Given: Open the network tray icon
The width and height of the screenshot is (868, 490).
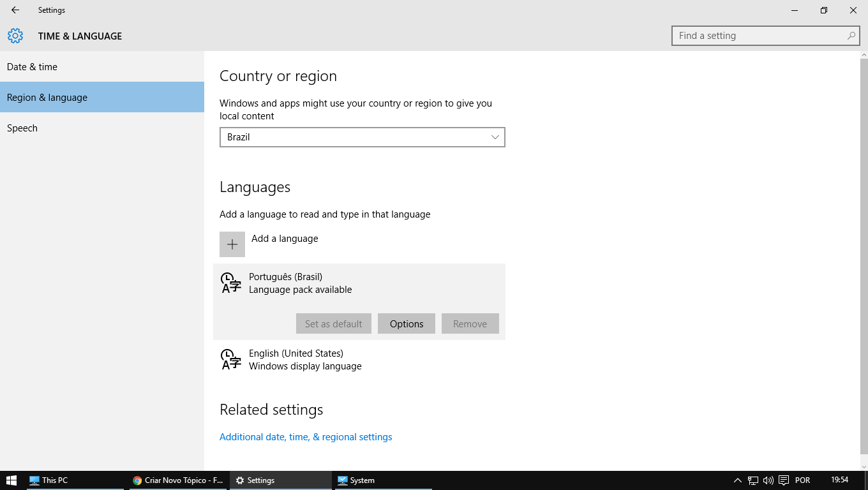Looking at the screenshot, I should (753, 480).
